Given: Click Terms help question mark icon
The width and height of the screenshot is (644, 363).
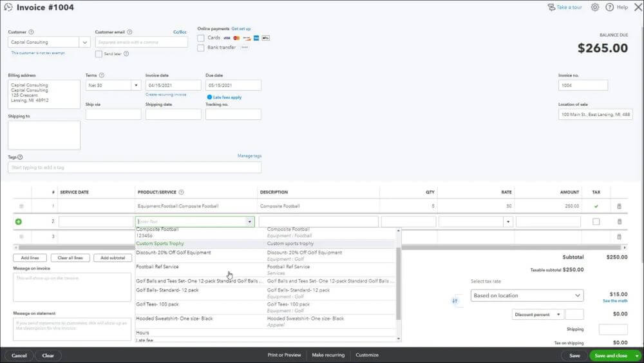Looking at the screenshot, I should [x=102, y=75].
